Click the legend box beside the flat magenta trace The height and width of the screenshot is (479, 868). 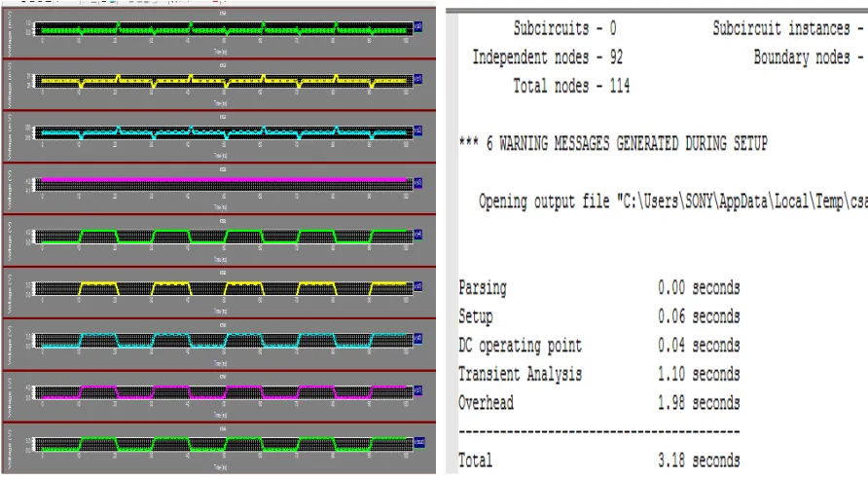418,183
